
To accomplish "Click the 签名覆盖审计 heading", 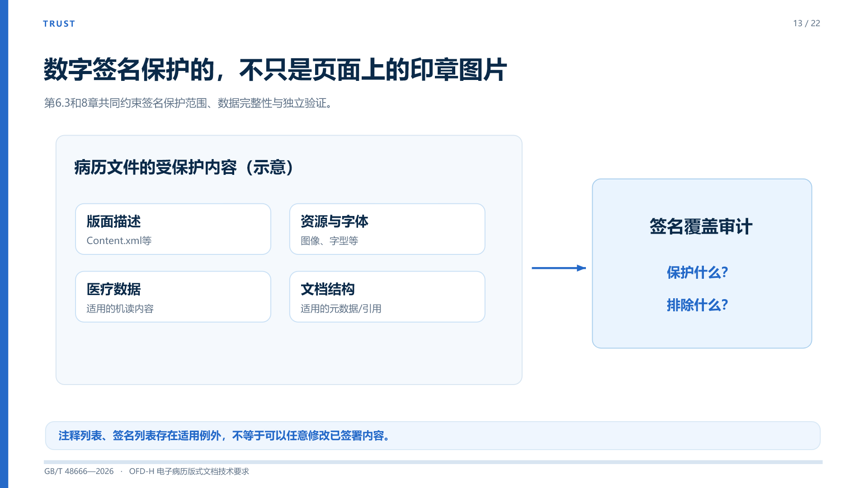I will (701, 227).
